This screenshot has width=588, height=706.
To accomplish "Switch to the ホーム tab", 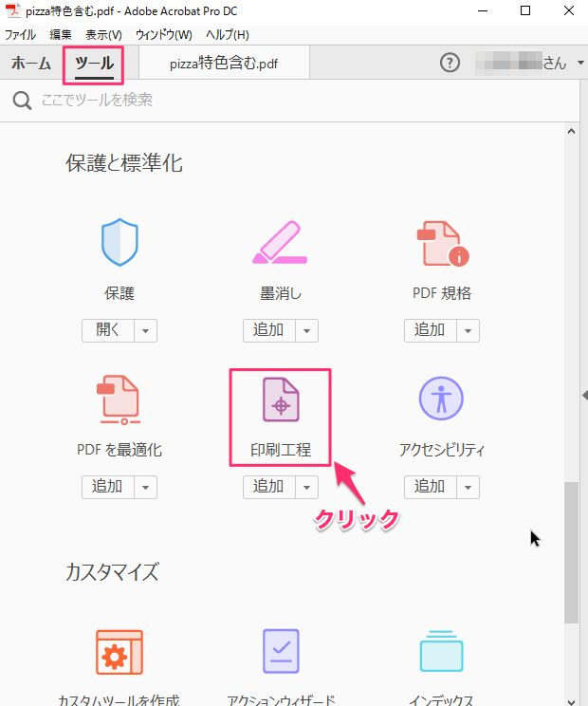I will (x=31, y=63).
